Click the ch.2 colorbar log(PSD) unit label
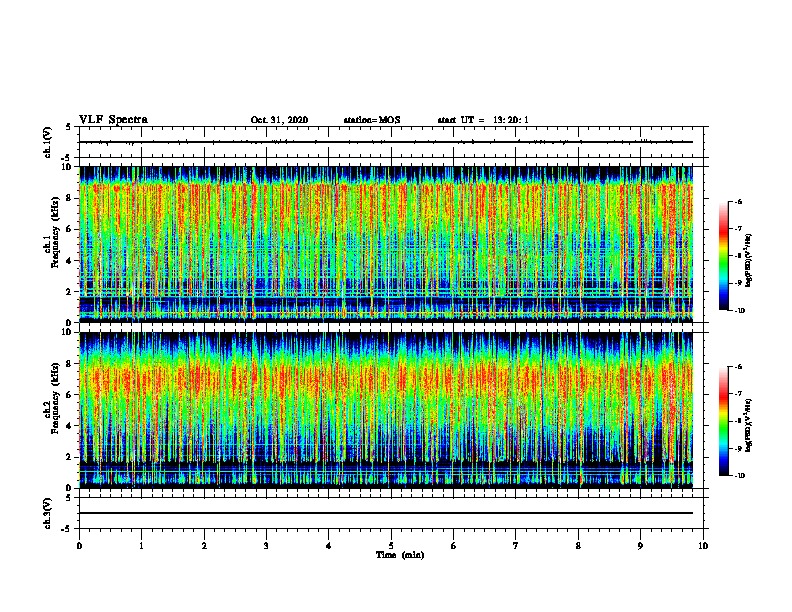 pyautogui.click(x=749, y=426)
